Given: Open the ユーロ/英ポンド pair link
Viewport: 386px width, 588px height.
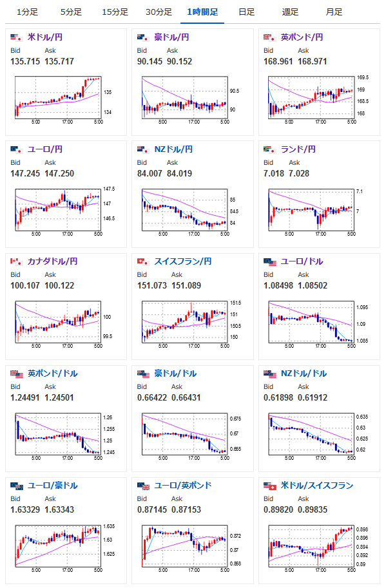Looking at the screenshot, I should pyautogui.click(x=183, y=486).
